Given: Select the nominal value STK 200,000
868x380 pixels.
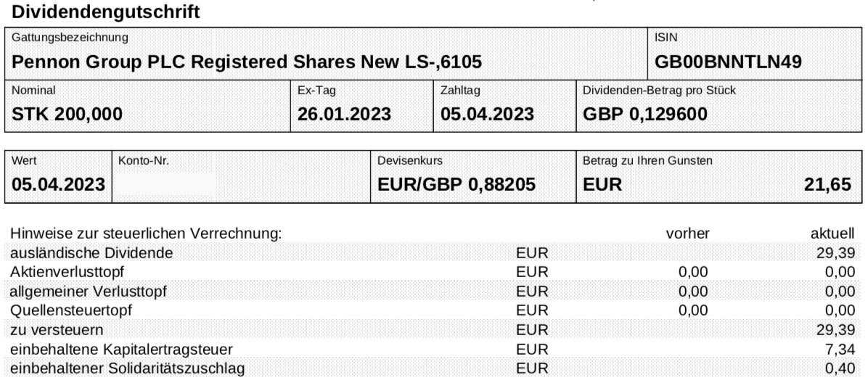Looking at the screenshot, I should (67, 114).
